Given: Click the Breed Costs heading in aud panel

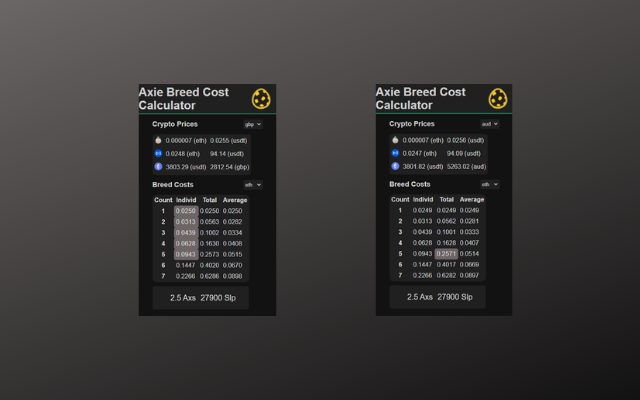Looking at the screenshot, I should tap(410, 184).
